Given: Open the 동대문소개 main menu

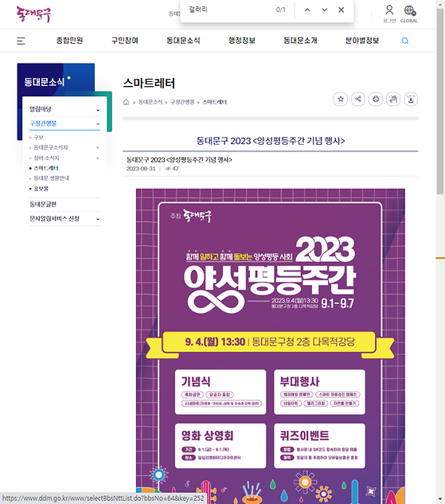Looking at the screenshot, I should [300, 41].
